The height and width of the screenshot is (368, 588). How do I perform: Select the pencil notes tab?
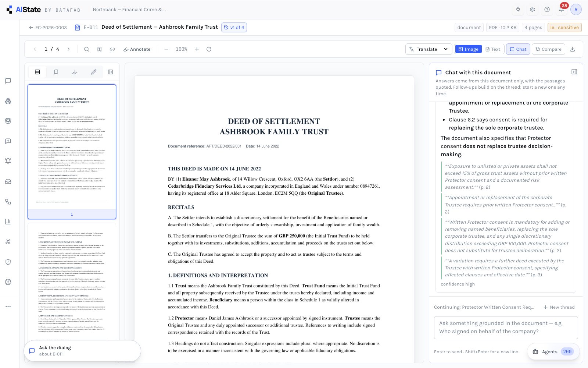(x=94, y=72)
